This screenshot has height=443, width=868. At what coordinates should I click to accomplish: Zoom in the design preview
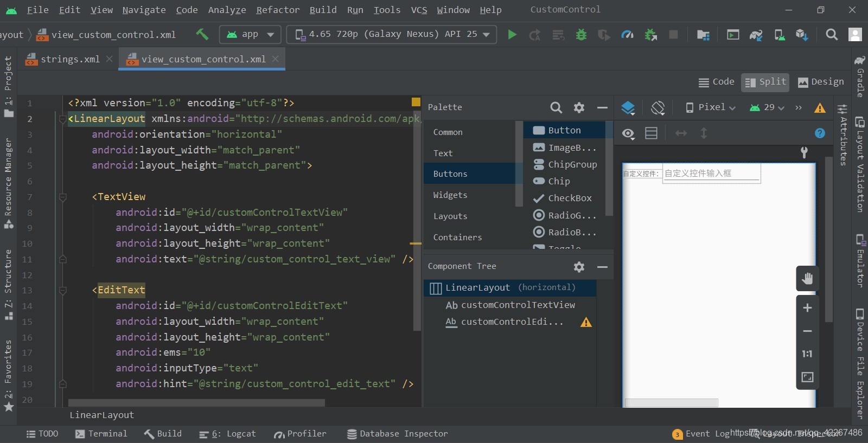pyautogui.click(x=807, y=307)
